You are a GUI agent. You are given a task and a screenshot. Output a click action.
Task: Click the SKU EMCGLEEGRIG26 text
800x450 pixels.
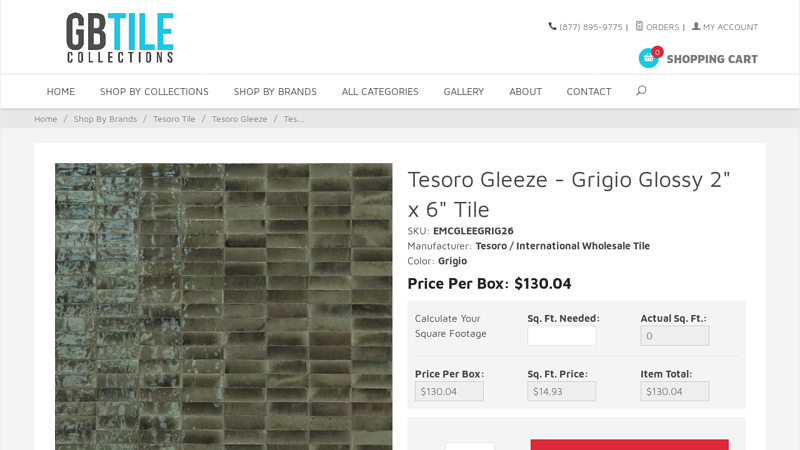[473, 231]
